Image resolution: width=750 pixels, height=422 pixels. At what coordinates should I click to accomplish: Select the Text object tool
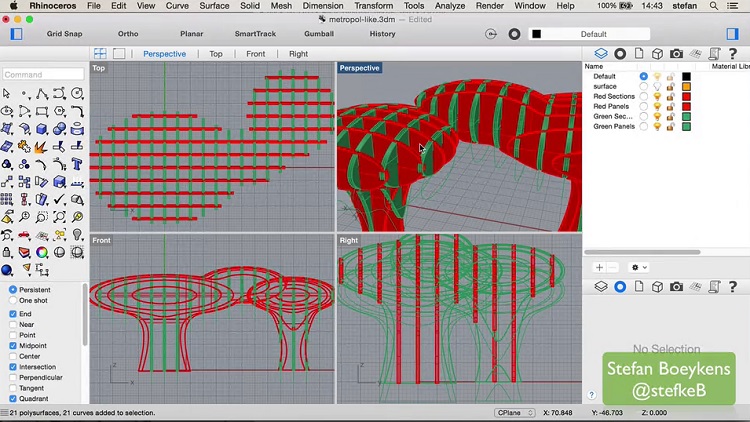tap(77, 164)
